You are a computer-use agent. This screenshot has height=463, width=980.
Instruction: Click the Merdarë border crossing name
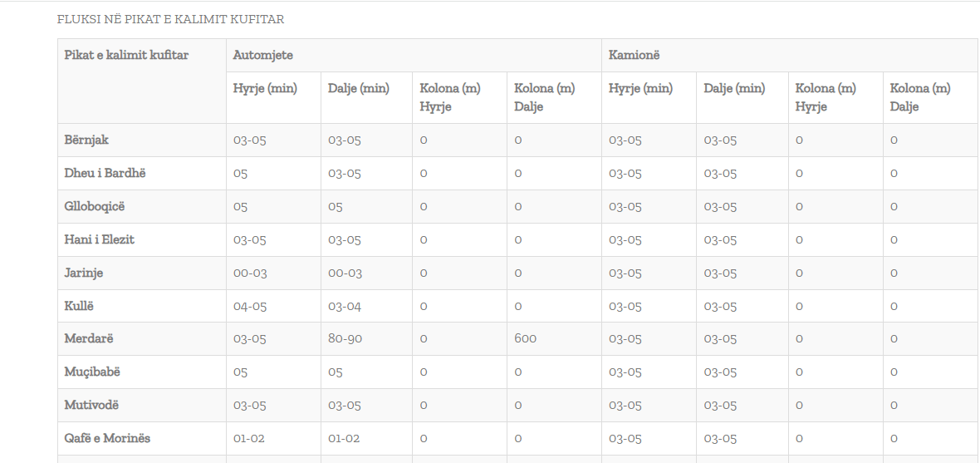coord(88,338)
